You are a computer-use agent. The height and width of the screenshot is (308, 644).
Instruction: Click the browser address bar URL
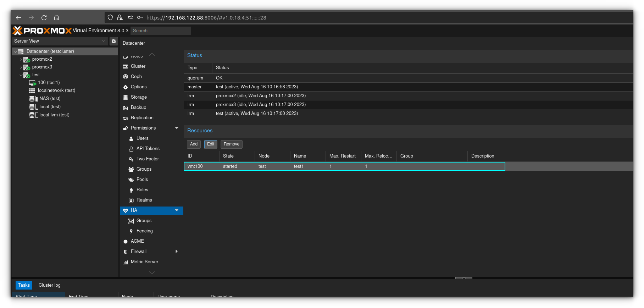point(206,17)
